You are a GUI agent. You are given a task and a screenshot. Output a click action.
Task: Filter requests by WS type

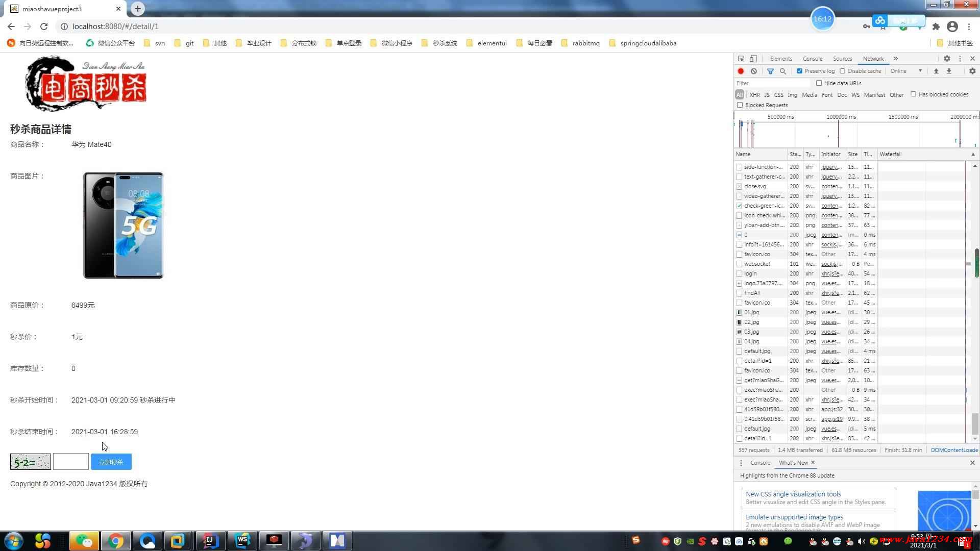point(855,95)
